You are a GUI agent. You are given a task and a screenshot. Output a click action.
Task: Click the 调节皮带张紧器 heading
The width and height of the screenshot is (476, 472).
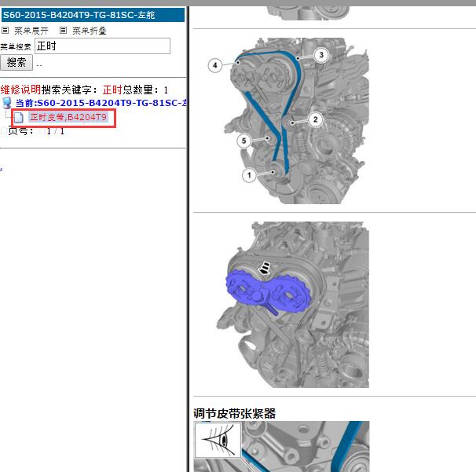[x=234, y=413]
